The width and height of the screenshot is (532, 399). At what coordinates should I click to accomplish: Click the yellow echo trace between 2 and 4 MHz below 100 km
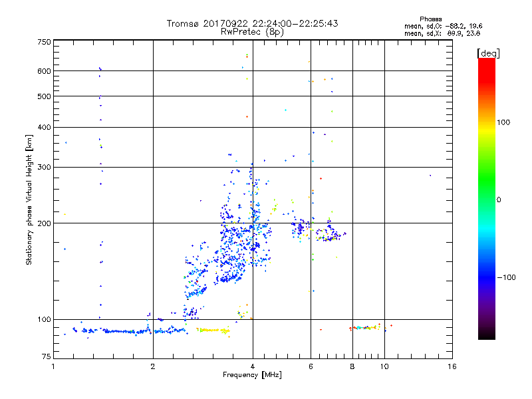click(x=213, y=330)
